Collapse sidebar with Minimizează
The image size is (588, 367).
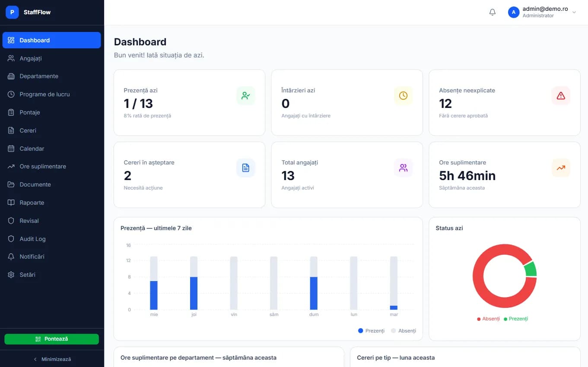pos(52,359)
